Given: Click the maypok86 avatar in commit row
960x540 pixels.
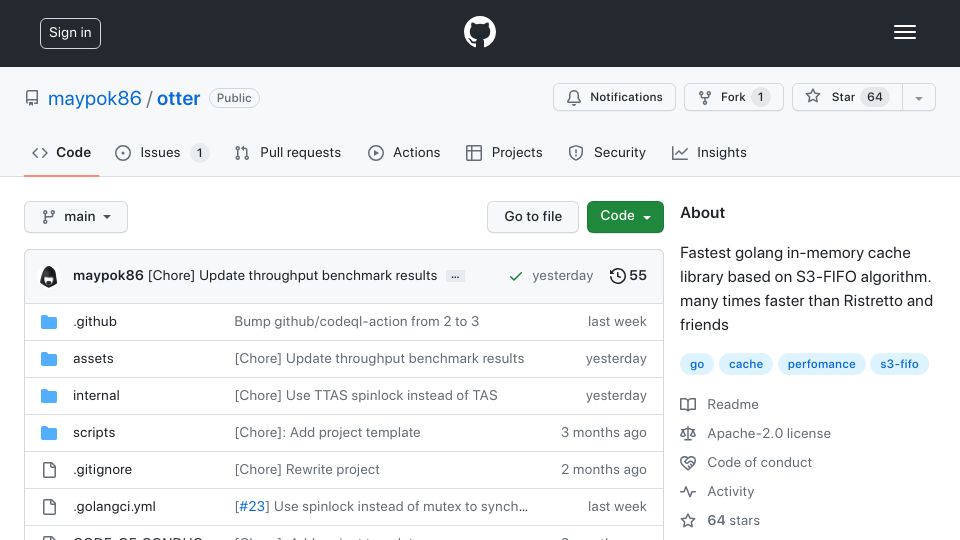Looking at the screenshot, I should point(49,276).
